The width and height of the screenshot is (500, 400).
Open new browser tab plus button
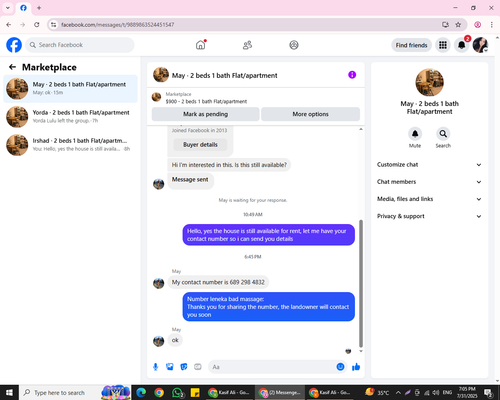point(39,8)
